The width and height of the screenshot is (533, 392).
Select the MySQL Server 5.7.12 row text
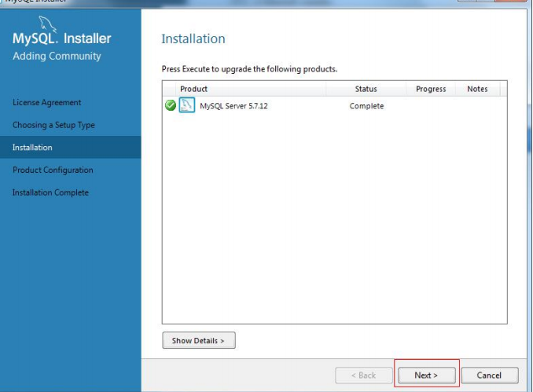point(233,106)
